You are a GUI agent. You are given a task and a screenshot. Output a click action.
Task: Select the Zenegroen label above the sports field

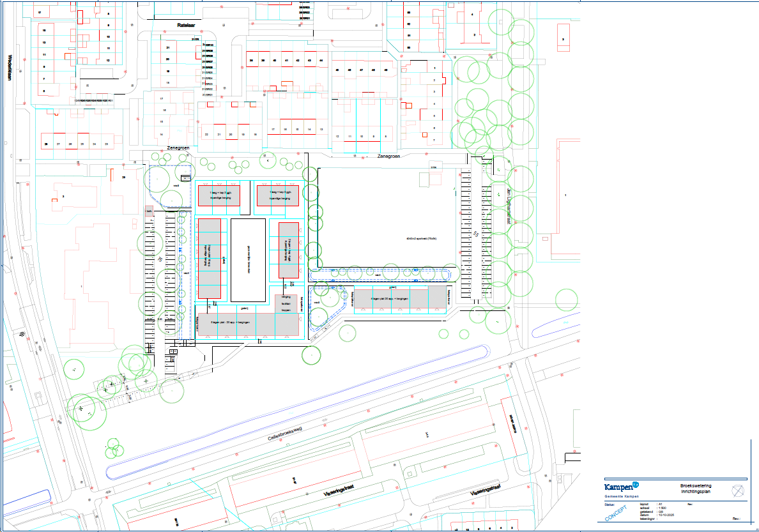coord(388,155)
